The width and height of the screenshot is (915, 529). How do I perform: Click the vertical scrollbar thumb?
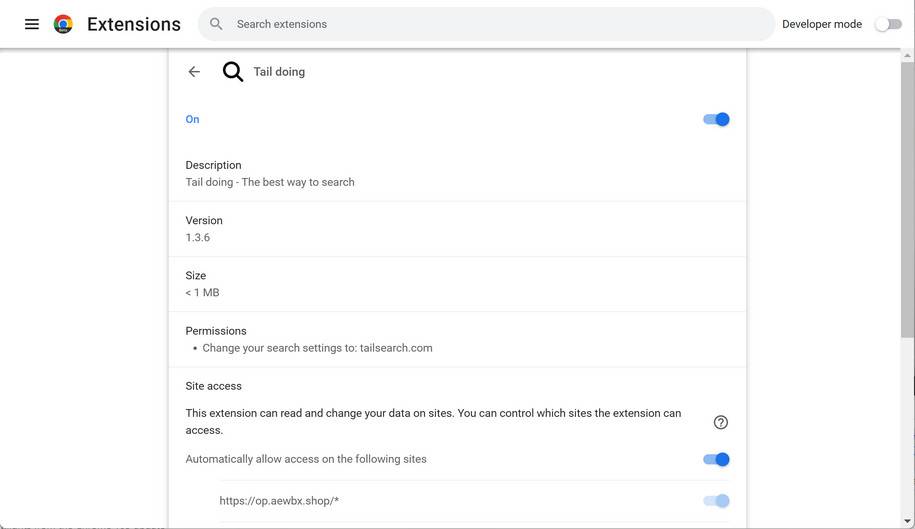[908, 200]
